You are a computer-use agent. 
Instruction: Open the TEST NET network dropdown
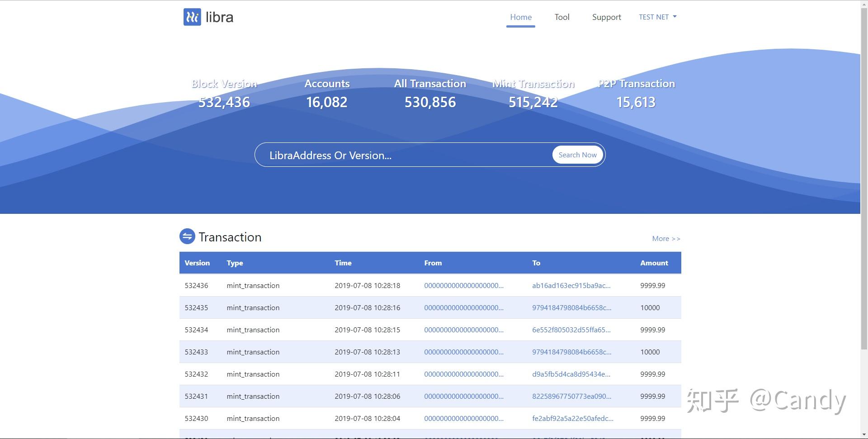pyautogui.click(x=657, y=17)
